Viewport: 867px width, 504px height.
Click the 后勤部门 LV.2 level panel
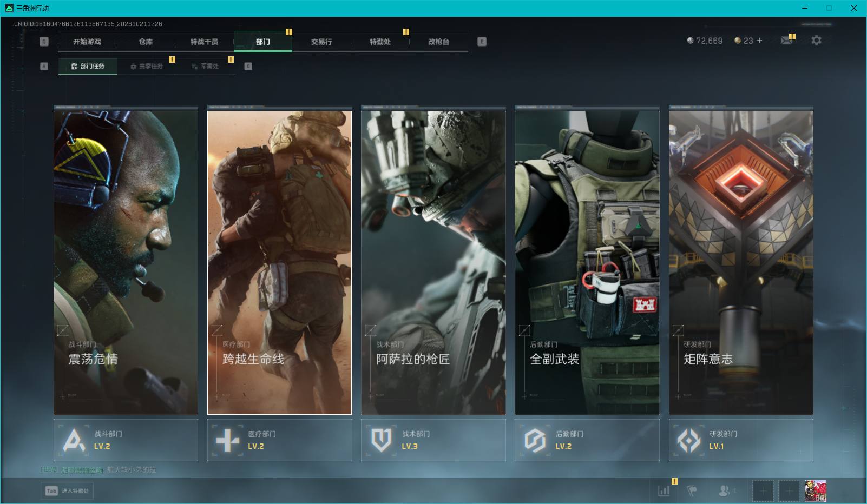pos(587,440)
